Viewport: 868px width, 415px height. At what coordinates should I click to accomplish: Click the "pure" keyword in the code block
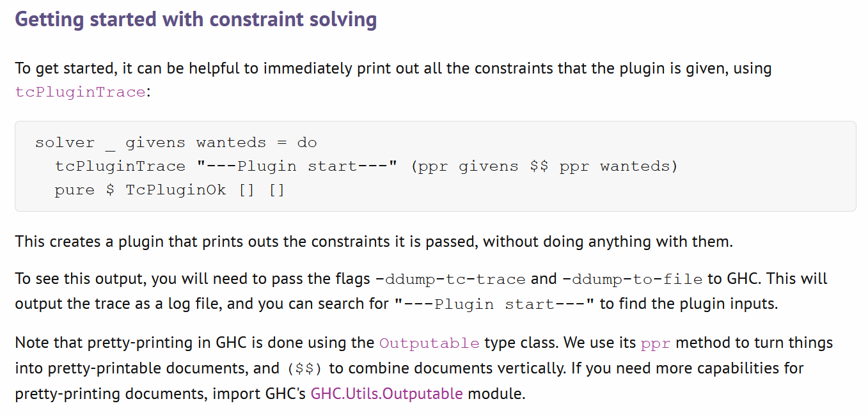[74, 190]
